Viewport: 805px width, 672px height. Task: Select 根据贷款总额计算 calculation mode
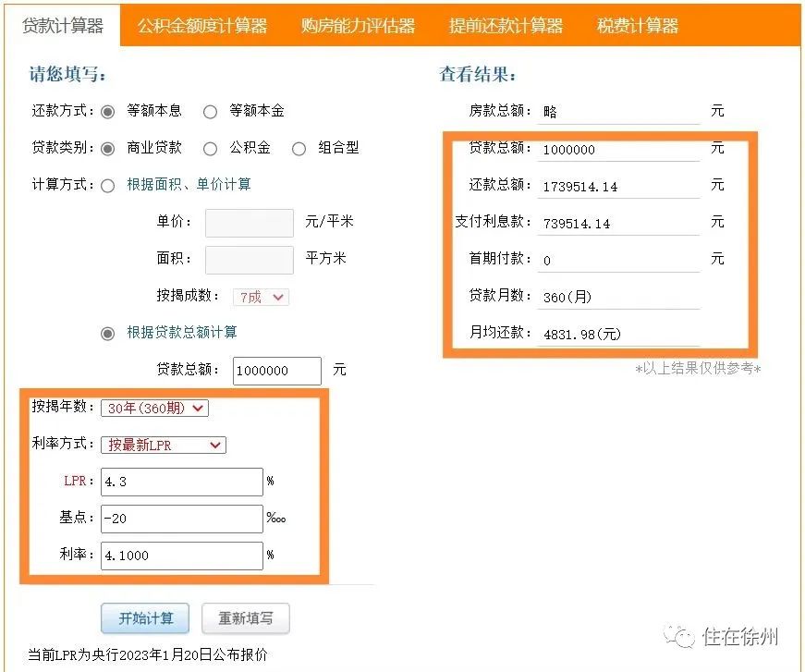pos(108,333)
